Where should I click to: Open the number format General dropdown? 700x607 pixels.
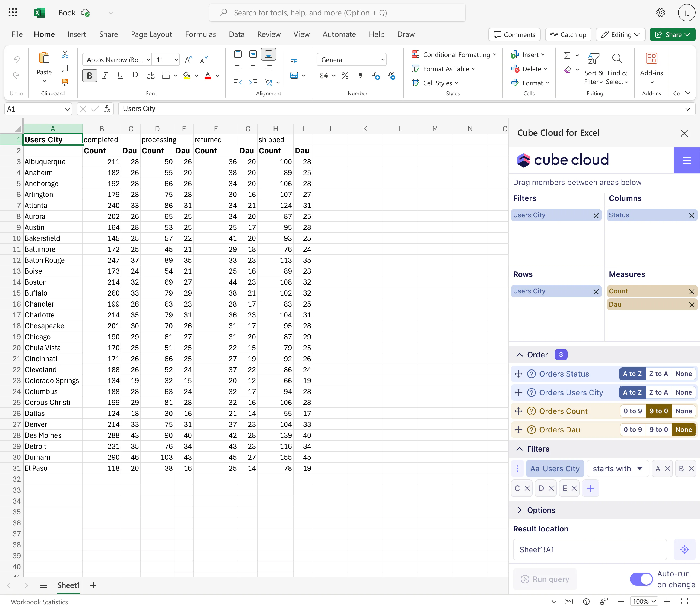352,60
